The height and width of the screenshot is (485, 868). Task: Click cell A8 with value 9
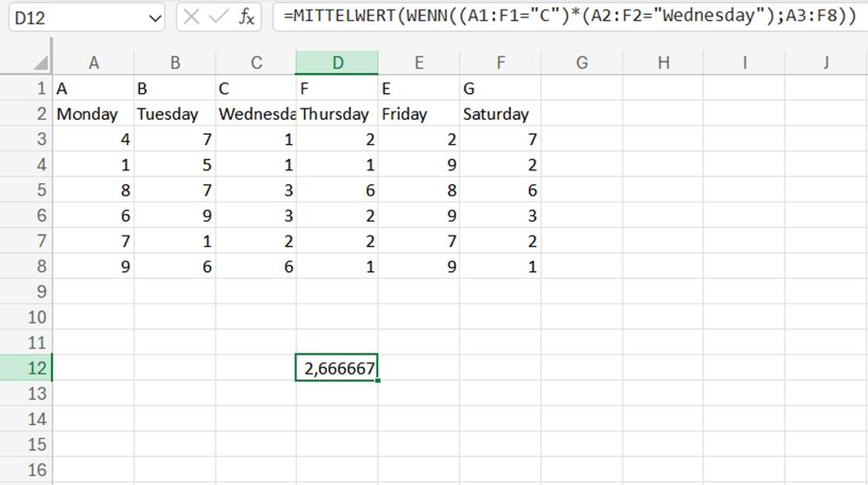pyautogui.click(x=94, y=266)
